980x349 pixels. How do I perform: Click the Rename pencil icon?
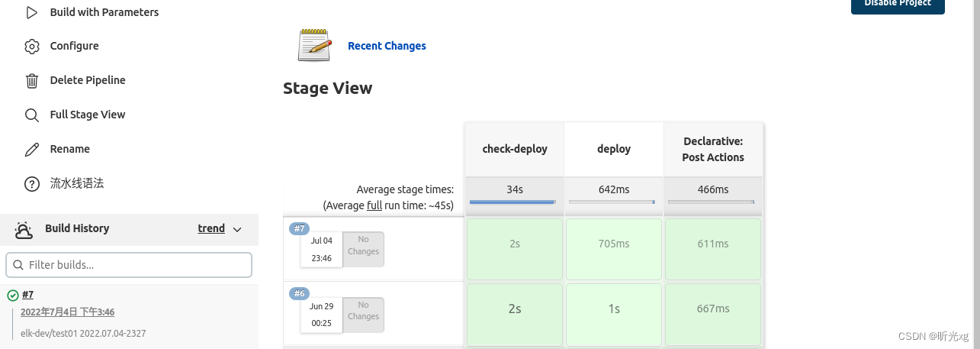click(x=31, y=149)
